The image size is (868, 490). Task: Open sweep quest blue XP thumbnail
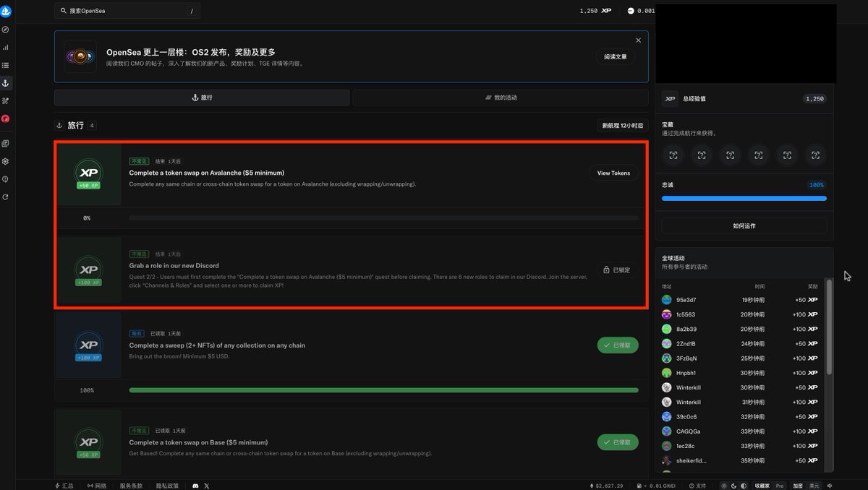[88, 347]
